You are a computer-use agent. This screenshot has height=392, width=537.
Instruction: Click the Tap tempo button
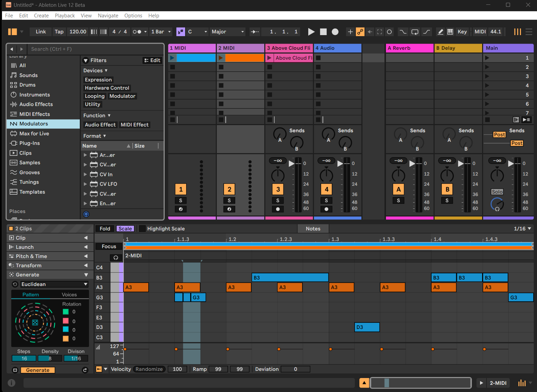[x=59, y=32]
